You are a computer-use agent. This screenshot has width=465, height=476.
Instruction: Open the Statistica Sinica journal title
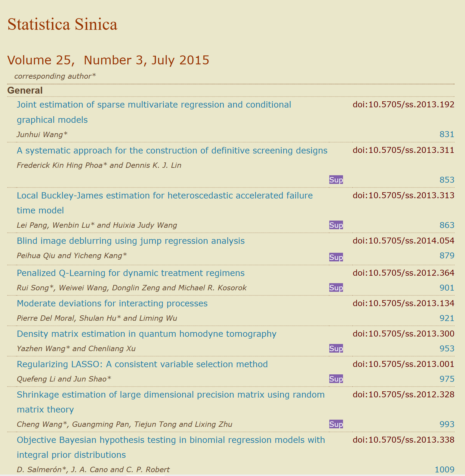coord(62,24)
